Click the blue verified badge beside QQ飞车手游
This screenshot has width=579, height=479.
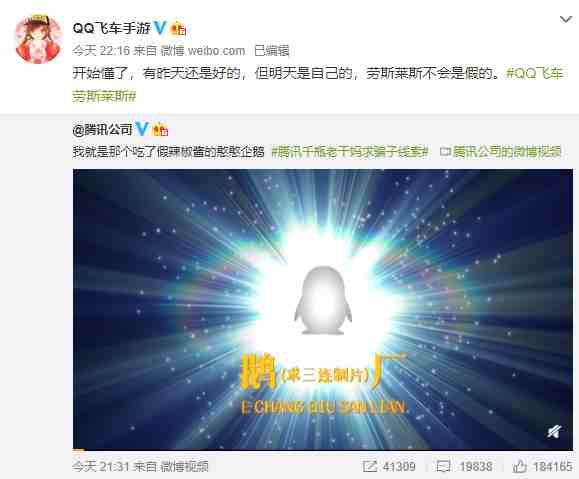point(160,28)
